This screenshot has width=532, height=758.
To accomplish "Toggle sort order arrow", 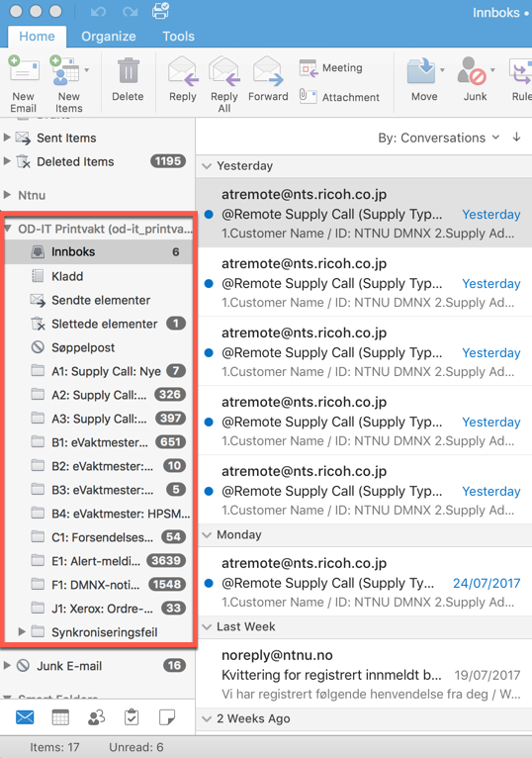I will click(x=516, y=138).
